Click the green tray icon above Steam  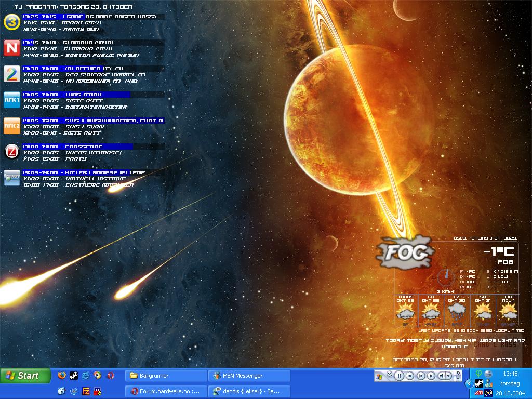pyautogui.click(x=478, y=374)
